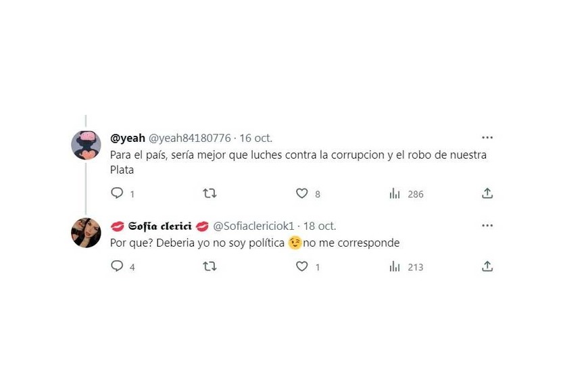This screenshot has height=392, width=588.
Task: View analytics of Sofia clerici's tweet
Action: pos(395,266)
